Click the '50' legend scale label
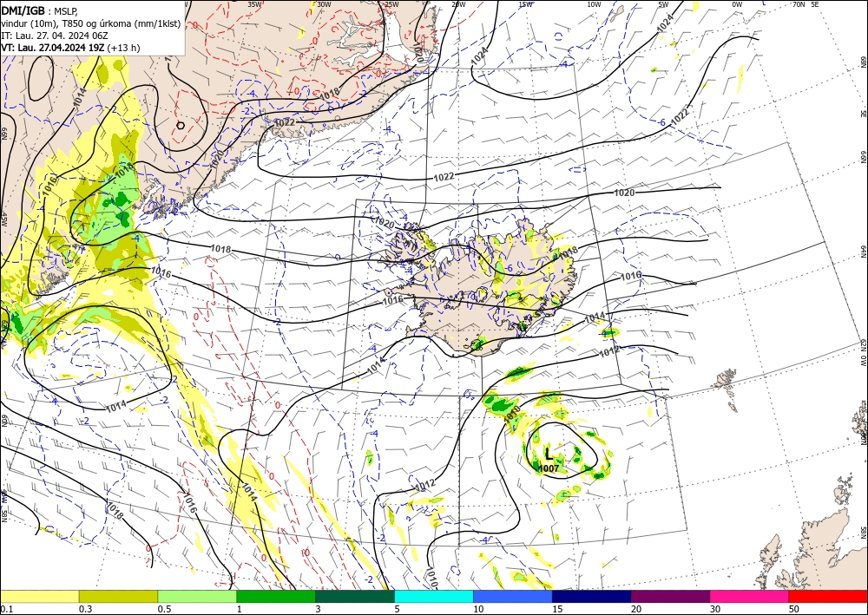This screenshot has height=615, width=868. [x=794, y=609]
